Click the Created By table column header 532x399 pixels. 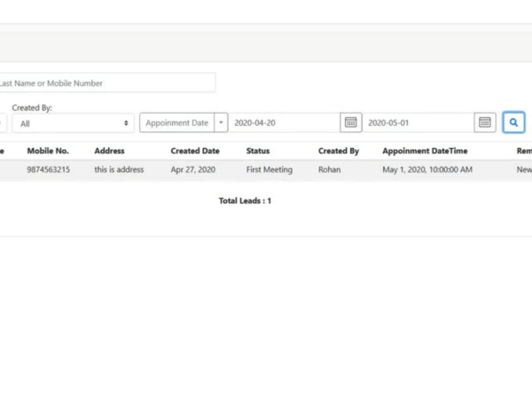(x=339, y=151)
